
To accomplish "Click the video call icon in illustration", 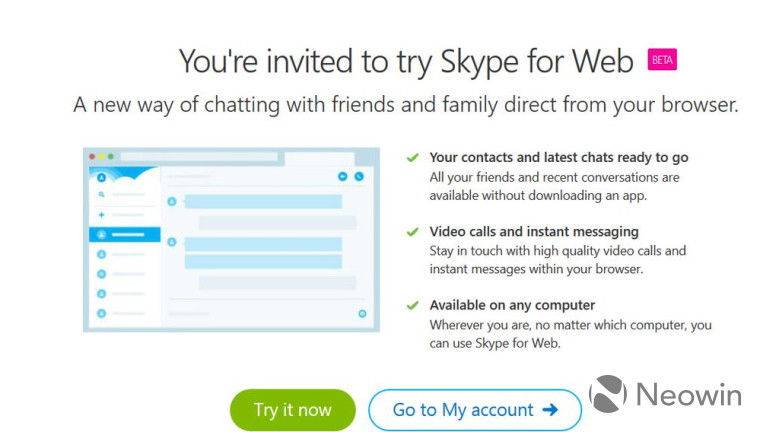I will click(x=343, y=176).
